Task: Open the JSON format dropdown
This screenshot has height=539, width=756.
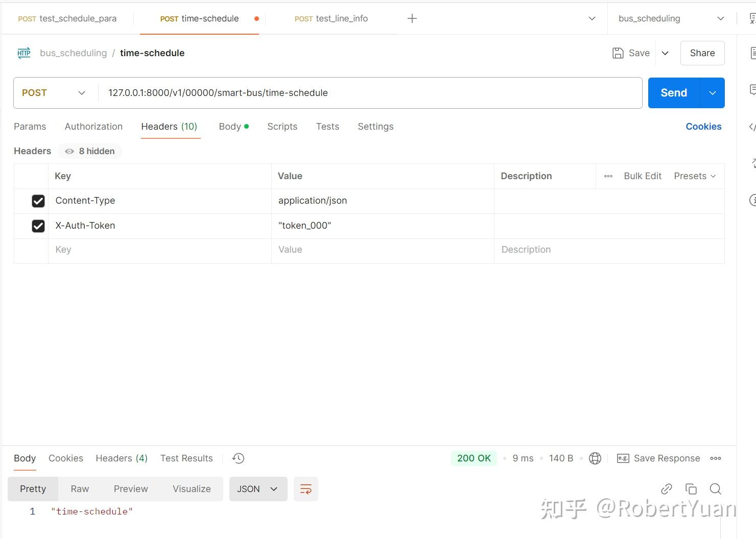Action: coord(258,489)
